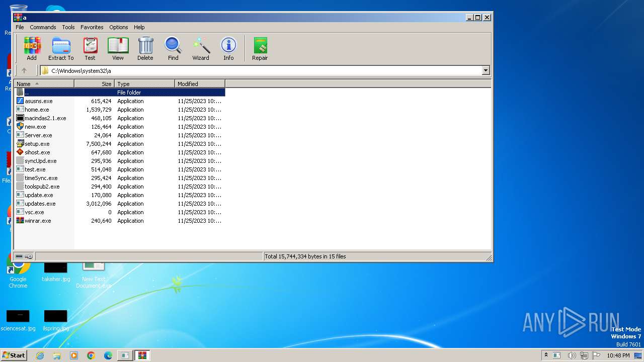Open the Options menu
The width and height of the screenshot is (644, 362).
(x=119, y=27)
